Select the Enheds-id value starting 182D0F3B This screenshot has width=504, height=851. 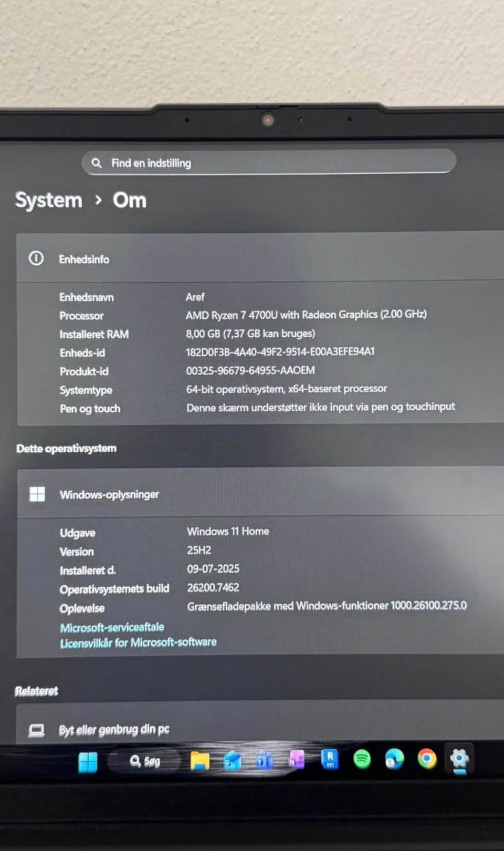pyautogui.click(x=280, y=352)
